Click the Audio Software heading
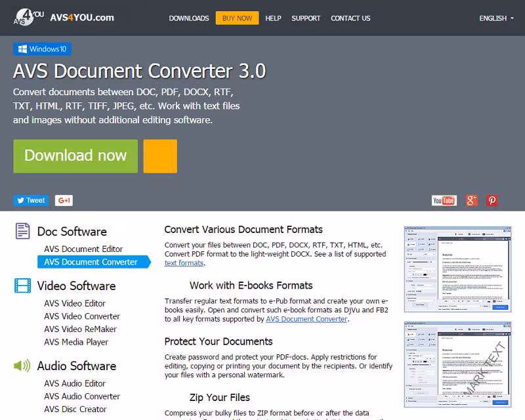Screen dimensions: 525x420 (x=77, y=366)
